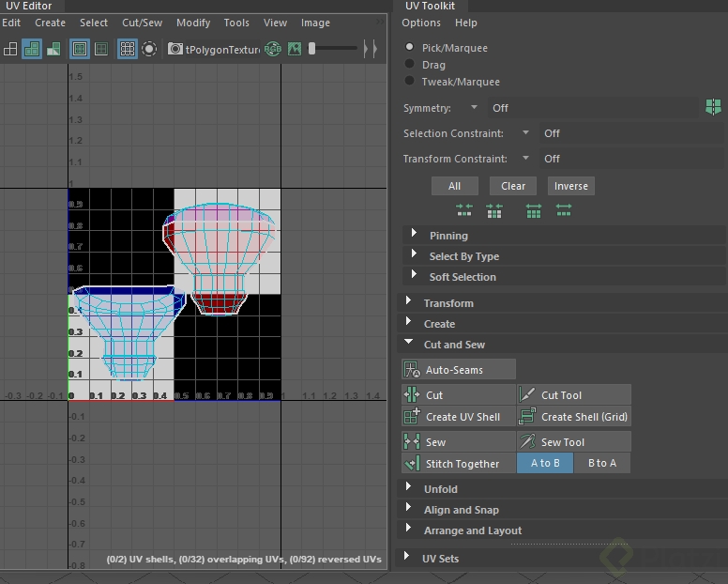Expand the Unfold section
Image resolution: width=728 pixels, height=584 pixels.
click(x=440, y=489)
